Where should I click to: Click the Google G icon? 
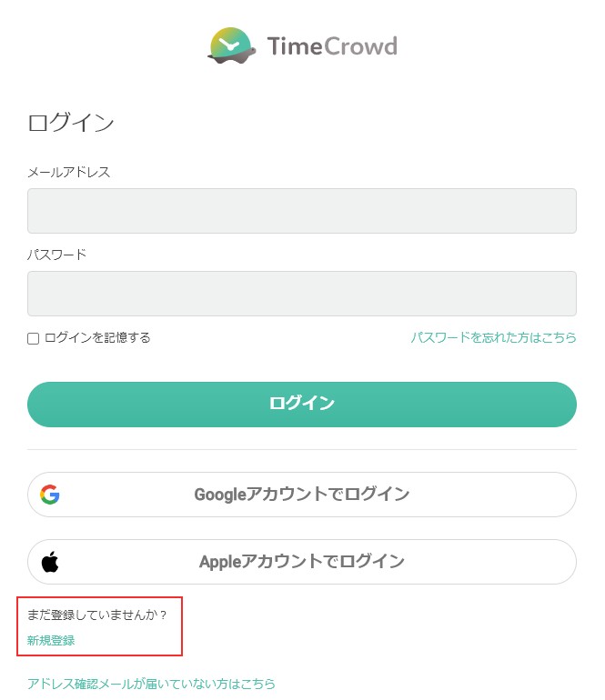click(x=50, y=495)
